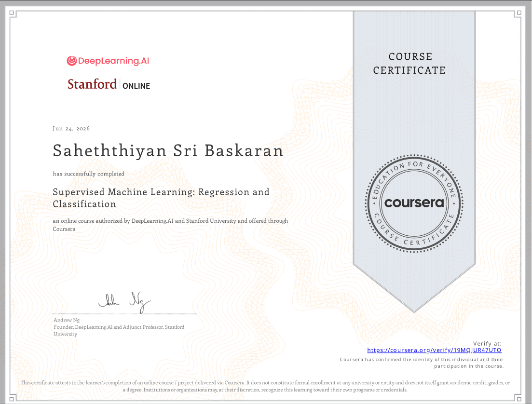Click the DeepLearning.AI logo
This screenshot has height=404, width=532.
pyautogui.click(x=108, y=61)
